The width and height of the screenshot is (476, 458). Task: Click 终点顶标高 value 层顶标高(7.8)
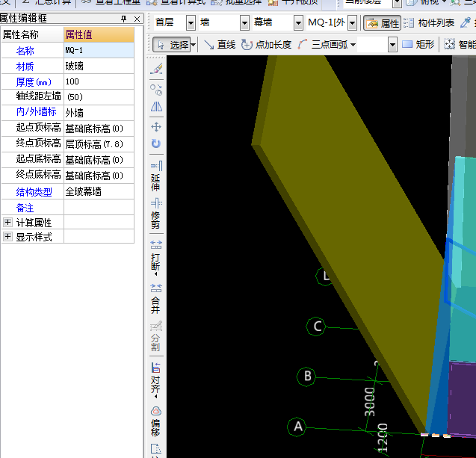pyautogui.click(x=99, y=144)
